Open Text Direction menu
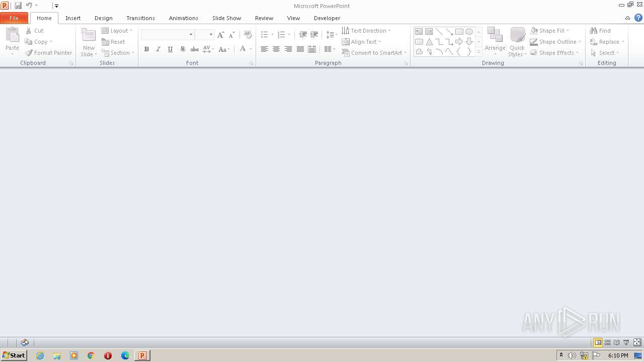This screenshot has width=644, height=362. click(366, 31)
